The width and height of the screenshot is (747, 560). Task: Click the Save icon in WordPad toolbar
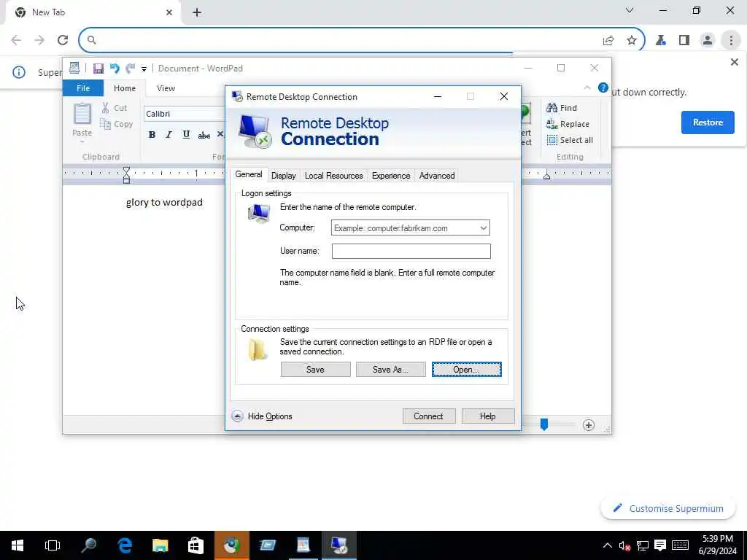pos(98,69)
